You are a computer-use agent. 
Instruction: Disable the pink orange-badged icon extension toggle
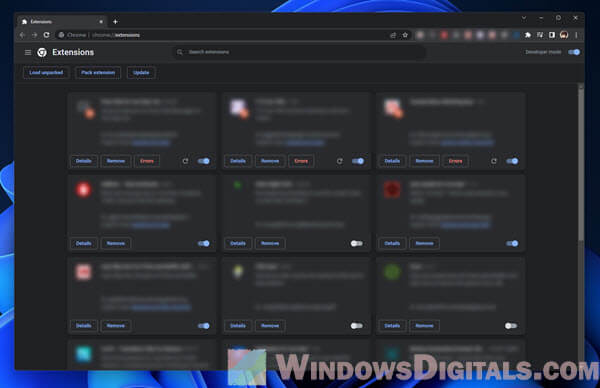pos(512,161)
